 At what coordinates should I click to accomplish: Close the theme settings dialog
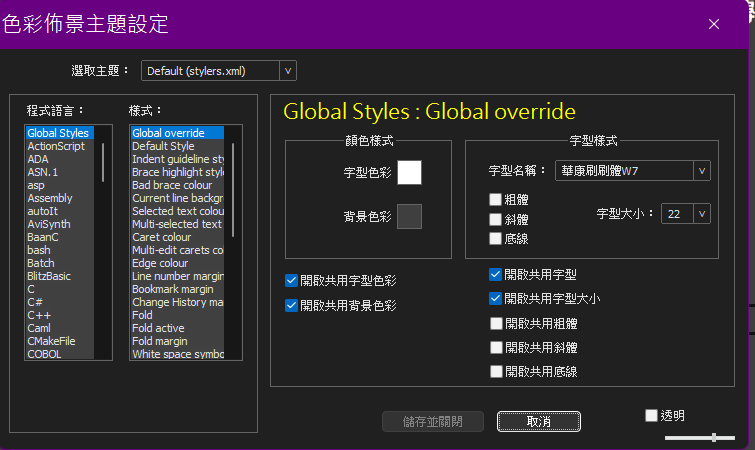pos(714,24)
